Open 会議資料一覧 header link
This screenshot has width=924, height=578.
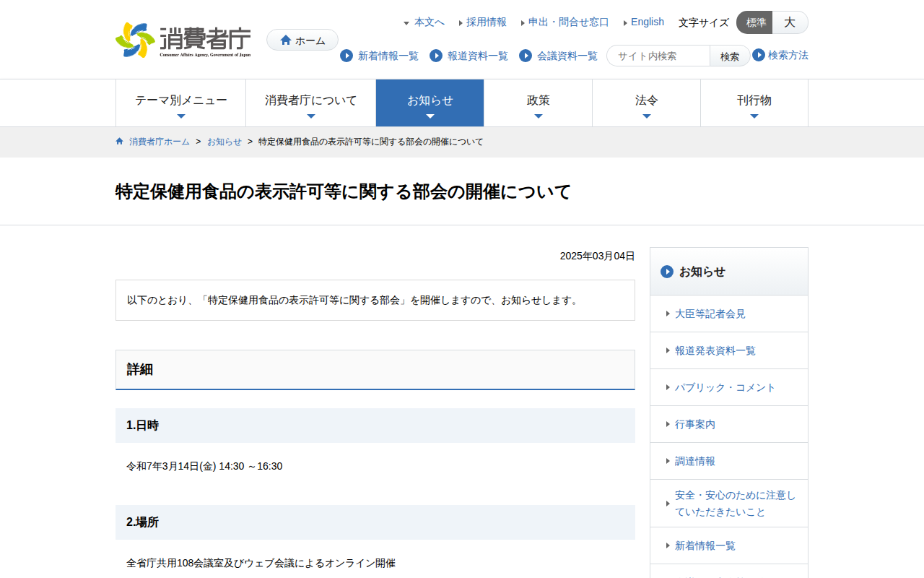[567, 56]
